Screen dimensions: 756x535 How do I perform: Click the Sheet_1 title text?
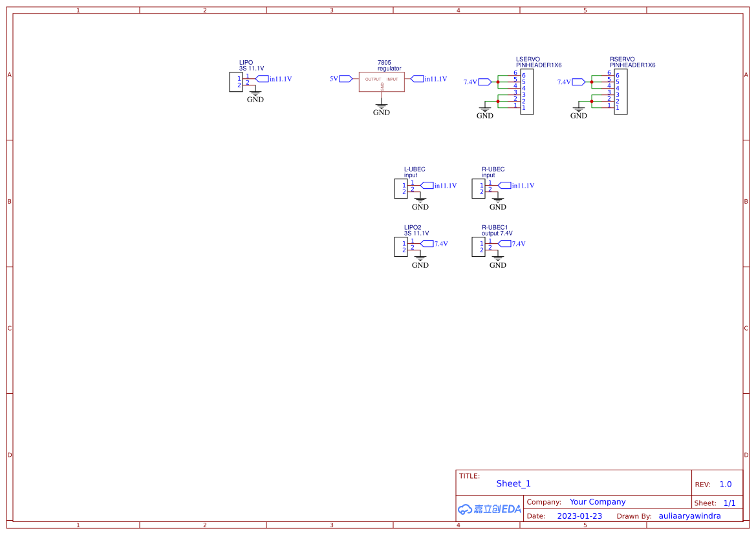512,483
